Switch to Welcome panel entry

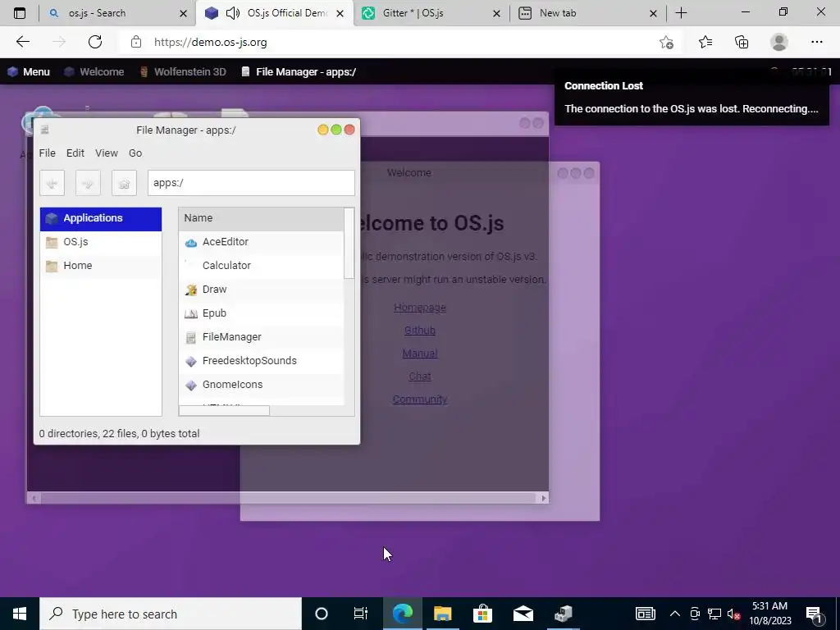(x=94, y=72)
